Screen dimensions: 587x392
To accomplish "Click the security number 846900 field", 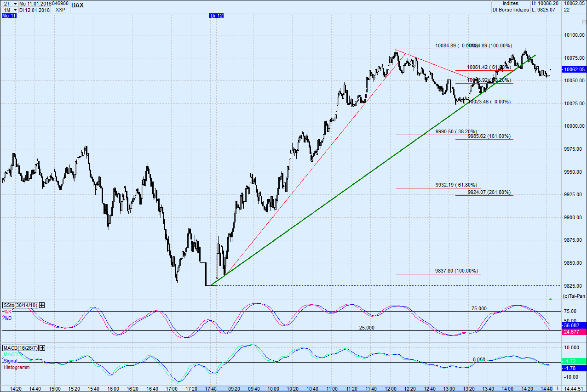I will 60,3.
